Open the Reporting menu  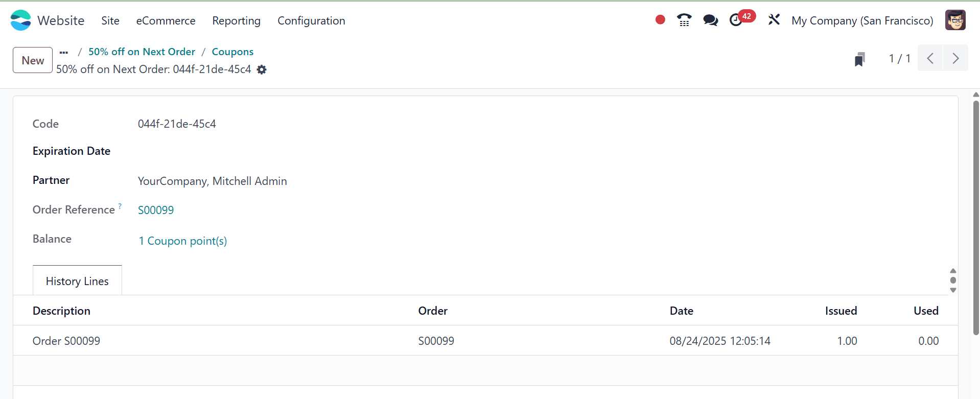point(236,21)
